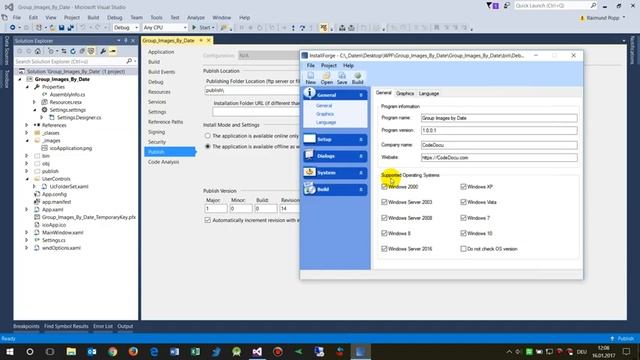Open Chrome from the taskbar

coord(113,351)
